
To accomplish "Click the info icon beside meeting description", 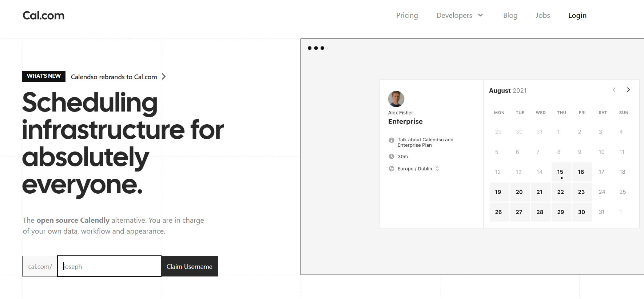I will pos(391,140).
